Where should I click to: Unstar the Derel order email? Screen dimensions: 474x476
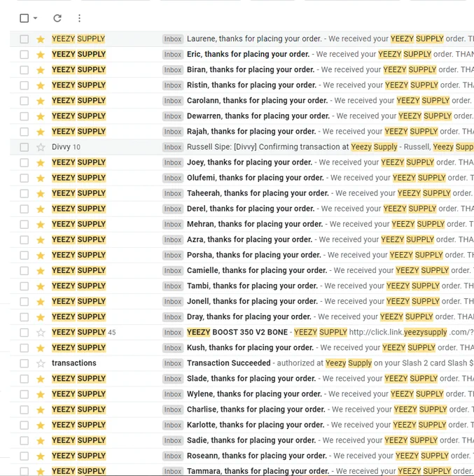[x=41, y=209]
